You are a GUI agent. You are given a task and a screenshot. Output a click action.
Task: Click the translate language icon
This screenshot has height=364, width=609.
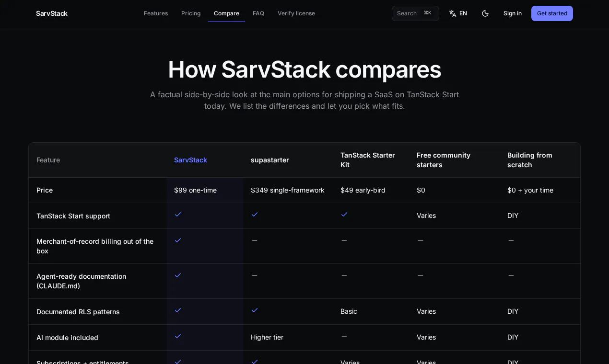pyautogui.click(x=453, y=13)
